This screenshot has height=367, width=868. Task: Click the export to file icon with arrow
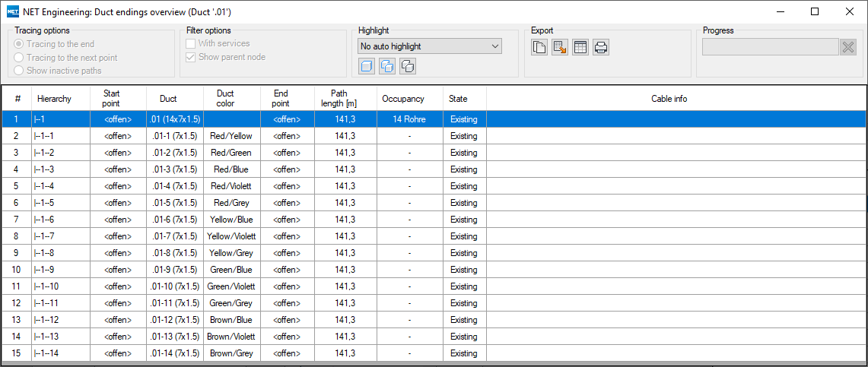tap(560, 48)
